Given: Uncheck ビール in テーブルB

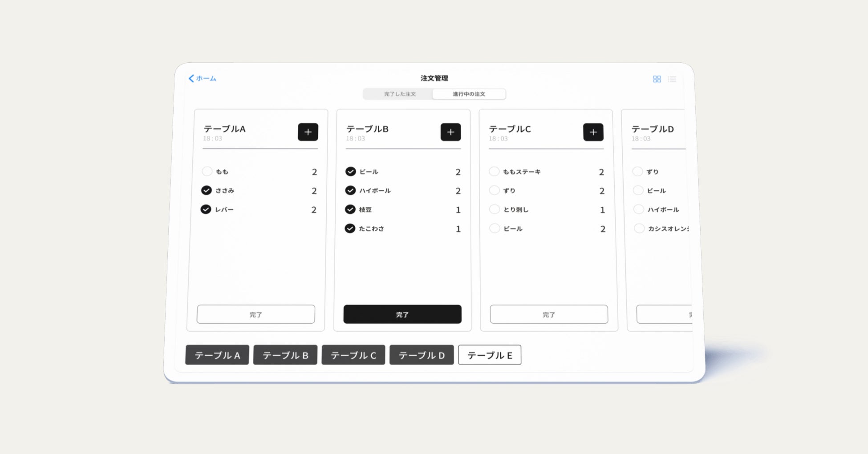Looking at the screenshot, I should tap(351, 171).
